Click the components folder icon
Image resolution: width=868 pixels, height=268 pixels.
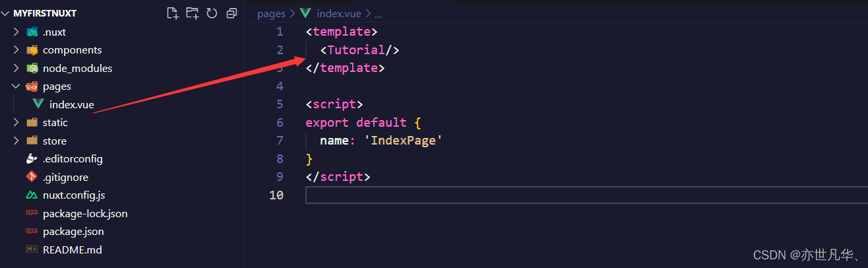(32, 50)
